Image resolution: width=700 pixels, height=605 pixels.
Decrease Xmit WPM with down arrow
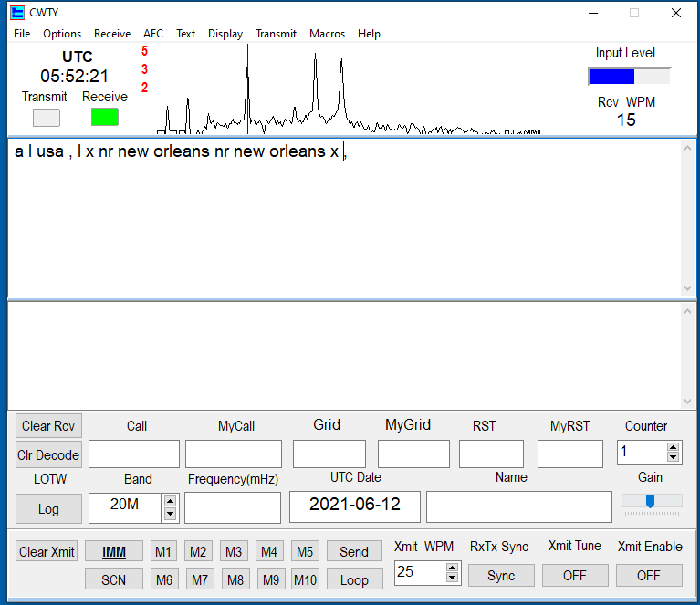pyautogui.click(x=453, y=578)
